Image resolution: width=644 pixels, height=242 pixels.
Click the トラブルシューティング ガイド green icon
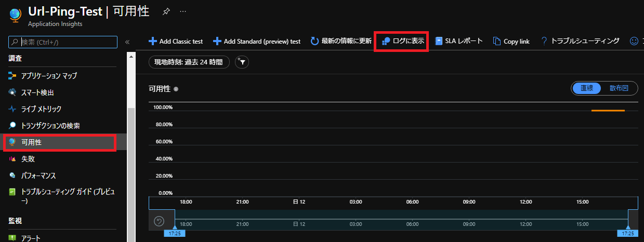point(12,192)
